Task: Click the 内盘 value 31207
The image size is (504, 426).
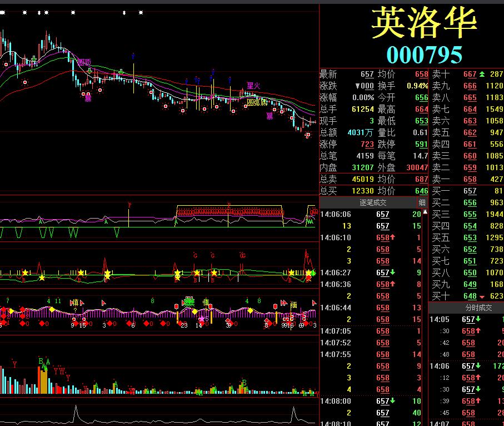Action: pos(362,167)
